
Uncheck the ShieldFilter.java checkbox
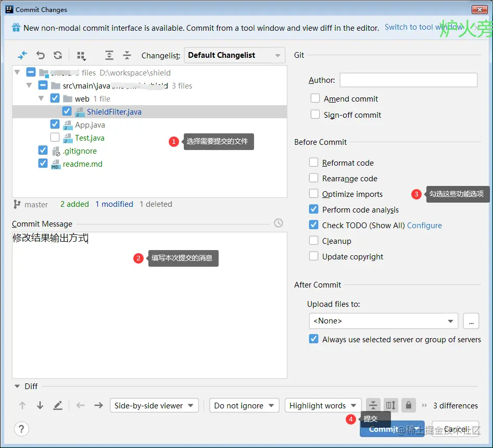tap(67, 111)
